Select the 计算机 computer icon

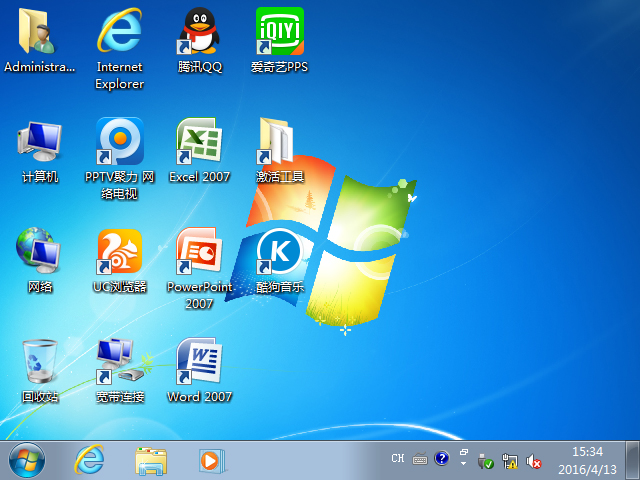point(40,150)
